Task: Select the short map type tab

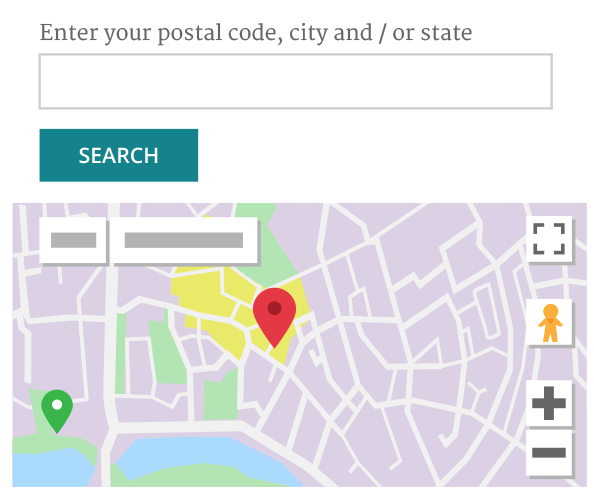Action: click(73, 240)
